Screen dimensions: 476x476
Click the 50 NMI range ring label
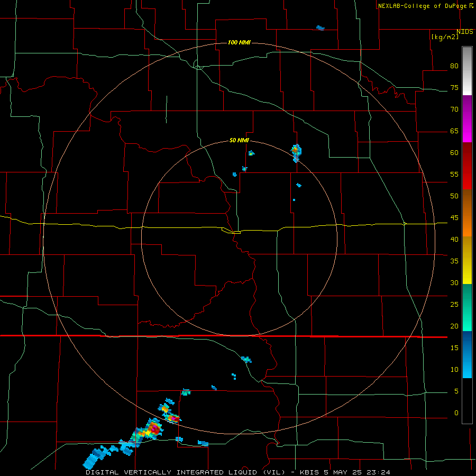tap(239, 140)
